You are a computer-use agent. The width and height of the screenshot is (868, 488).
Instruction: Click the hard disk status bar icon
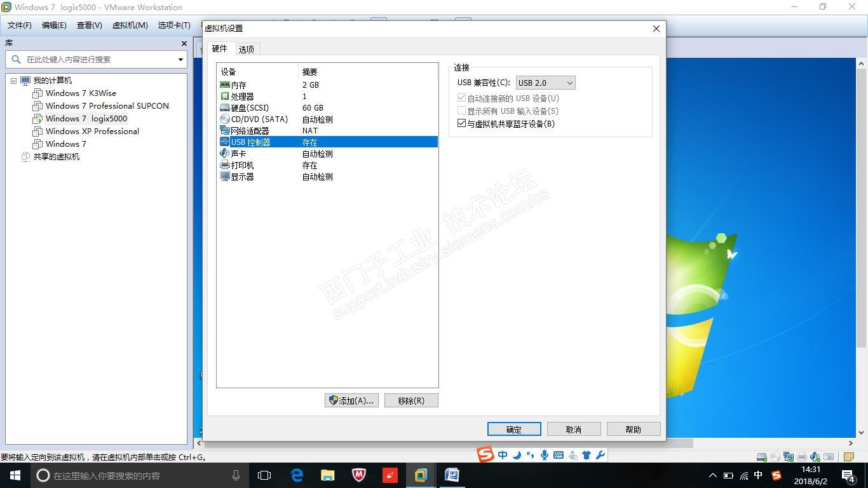coord(762,457)
